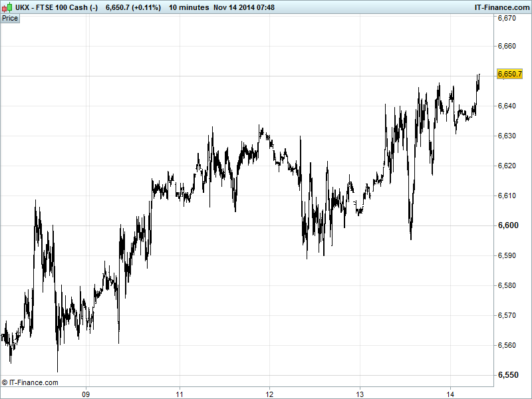Viewport: 532px width, 399px height.
Task: Click the latest price bar at chart's right end
Action: [x=478, y=80]
